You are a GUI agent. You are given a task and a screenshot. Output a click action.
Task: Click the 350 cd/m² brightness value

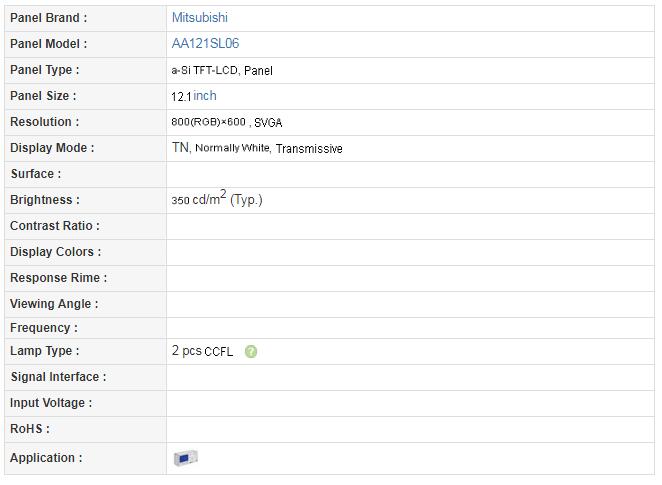217,198
